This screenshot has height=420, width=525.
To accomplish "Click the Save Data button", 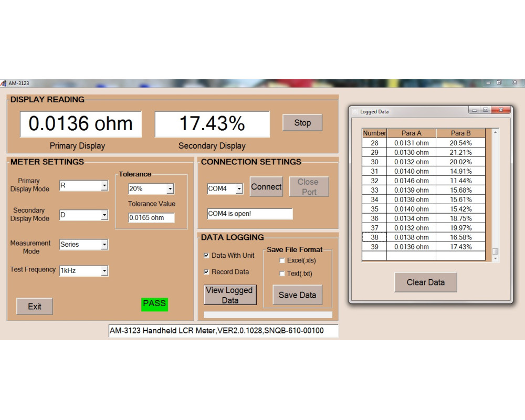I will click(297, 295).
